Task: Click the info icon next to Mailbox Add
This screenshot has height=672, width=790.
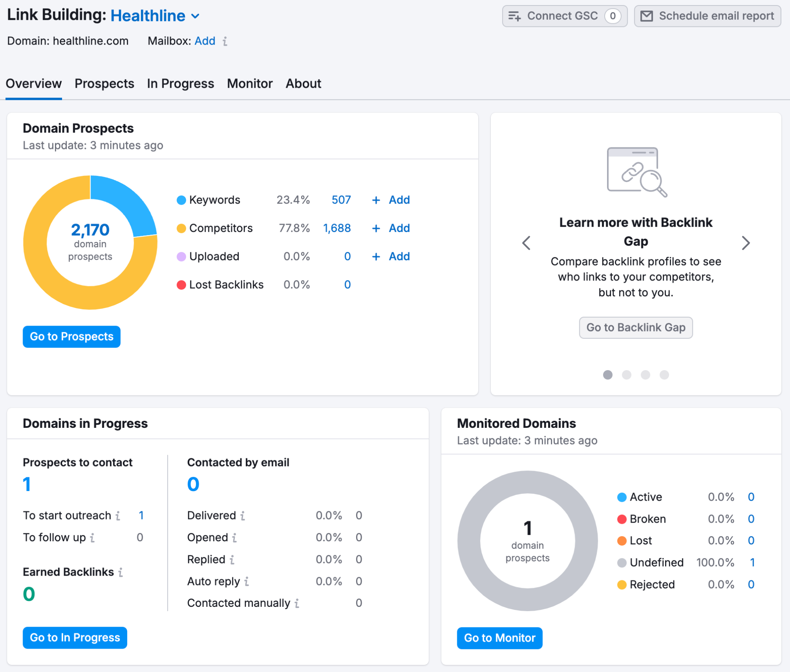Action: click(x=224, y=41)
